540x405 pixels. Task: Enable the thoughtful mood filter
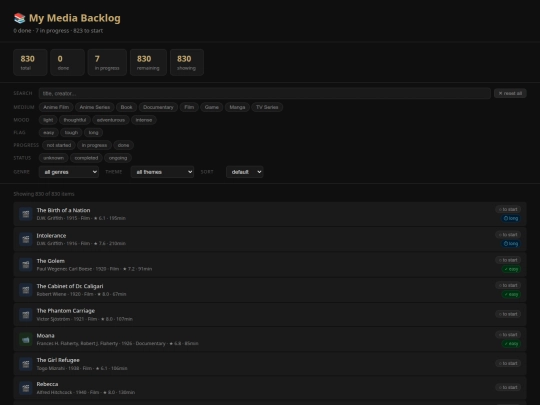click(75, 120)
